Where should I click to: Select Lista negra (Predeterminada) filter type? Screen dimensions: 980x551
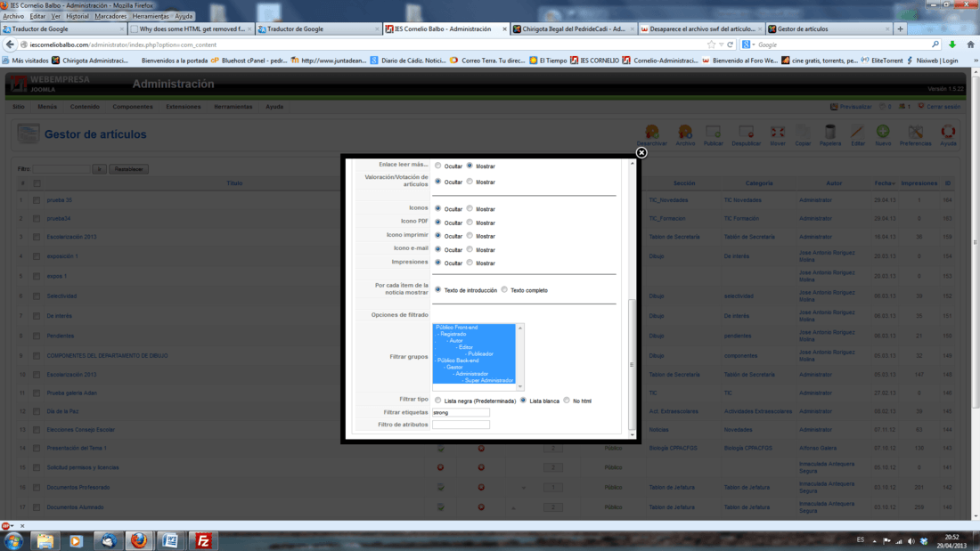pyautogui.click(x=438, y=400)
